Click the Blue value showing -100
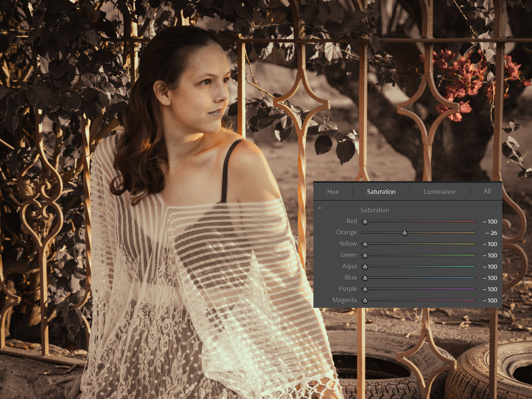Screen dimensions: 532x399 pyautogui.click(x=489, y=277)
